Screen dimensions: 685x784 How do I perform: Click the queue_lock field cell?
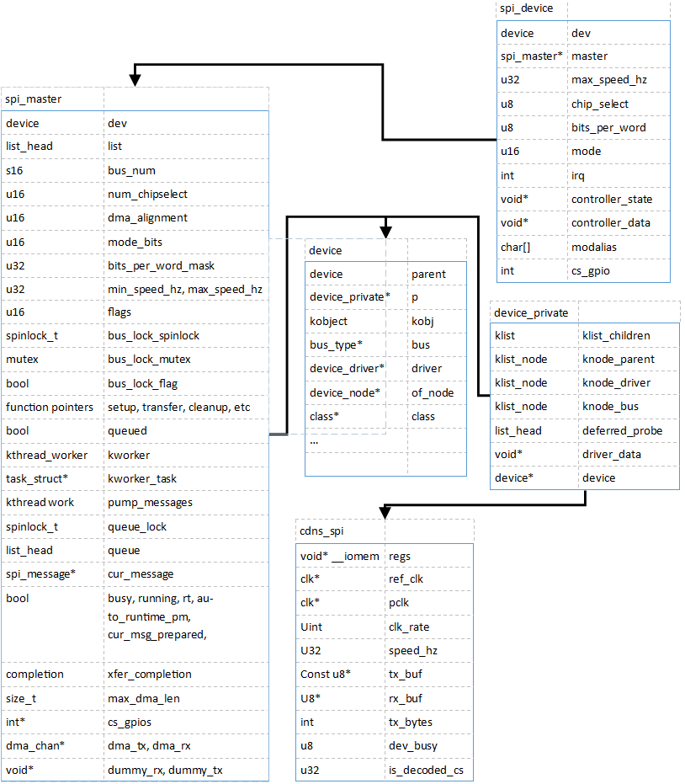tap(137, 526)
